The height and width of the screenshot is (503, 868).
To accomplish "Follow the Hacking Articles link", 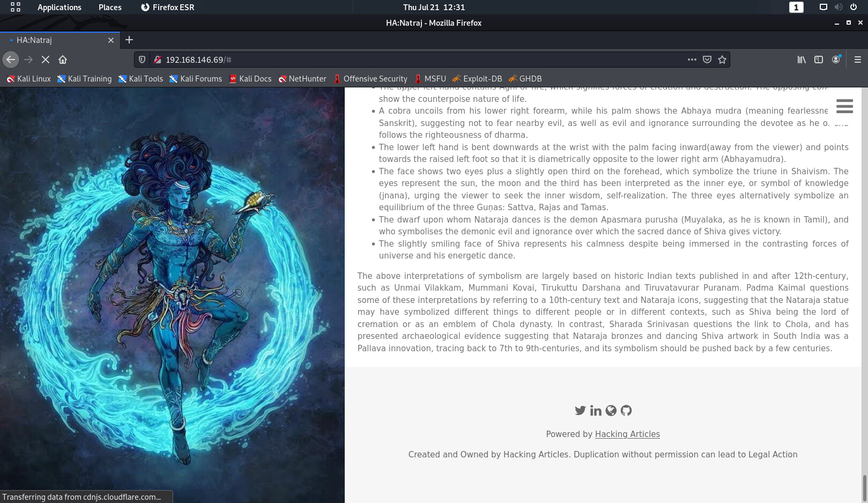I will pos(627,434).
